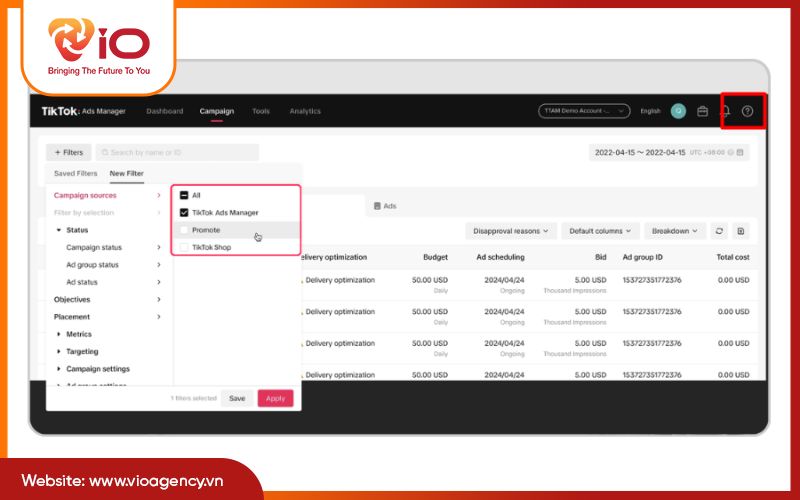Click the TikTok Ads Manager logo

pos(83,111)
